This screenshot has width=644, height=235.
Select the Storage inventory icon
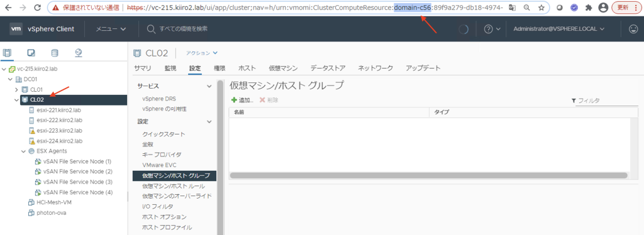click(x=55, y=53)
